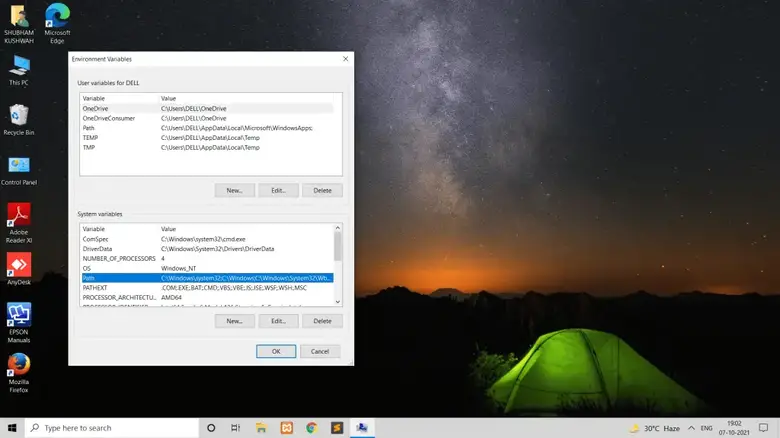
Task: Confirm dialog with OK button
Action: 276,351
